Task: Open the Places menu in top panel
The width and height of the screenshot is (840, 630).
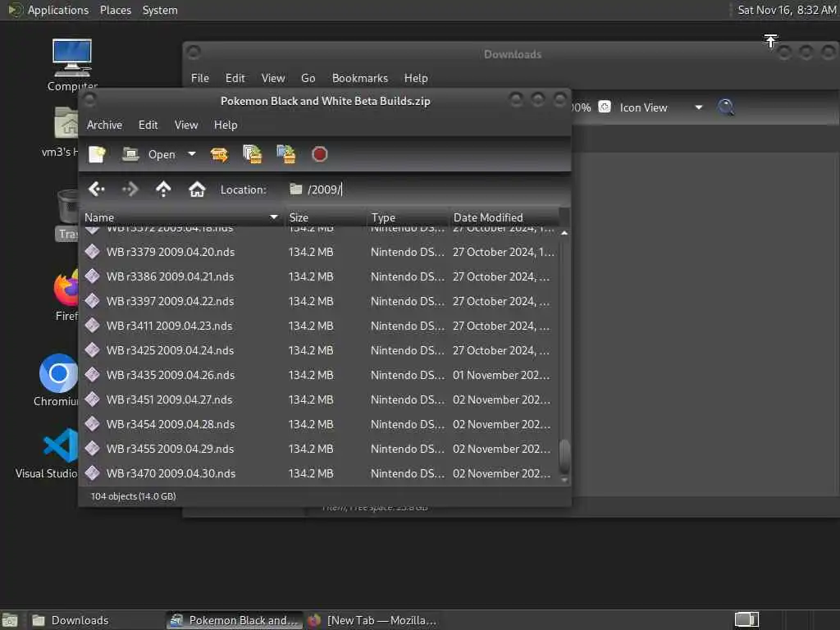Action: click(115, 10)
